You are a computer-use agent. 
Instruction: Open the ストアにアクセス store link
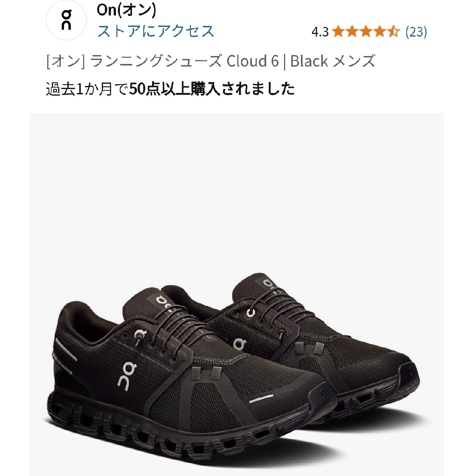[x=156, y=31]
